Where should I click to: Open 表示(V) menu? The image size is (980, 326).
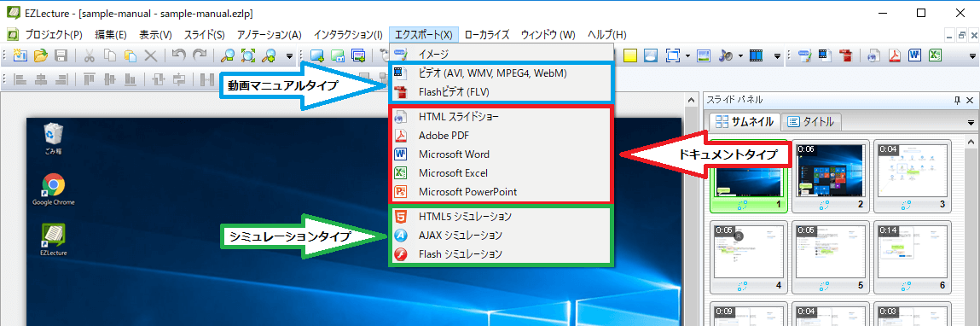[x=155, y=34]
